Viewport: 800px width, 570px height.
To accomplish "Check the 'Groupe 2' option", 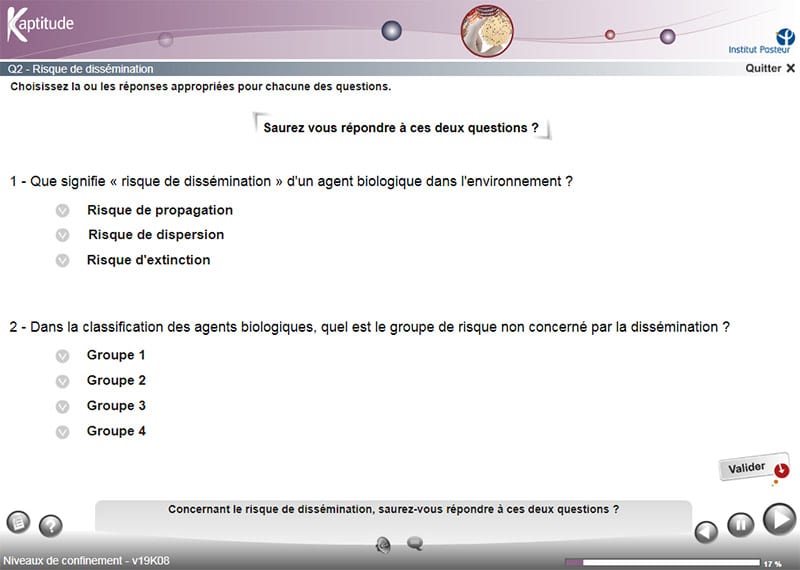I will [62, 381].
